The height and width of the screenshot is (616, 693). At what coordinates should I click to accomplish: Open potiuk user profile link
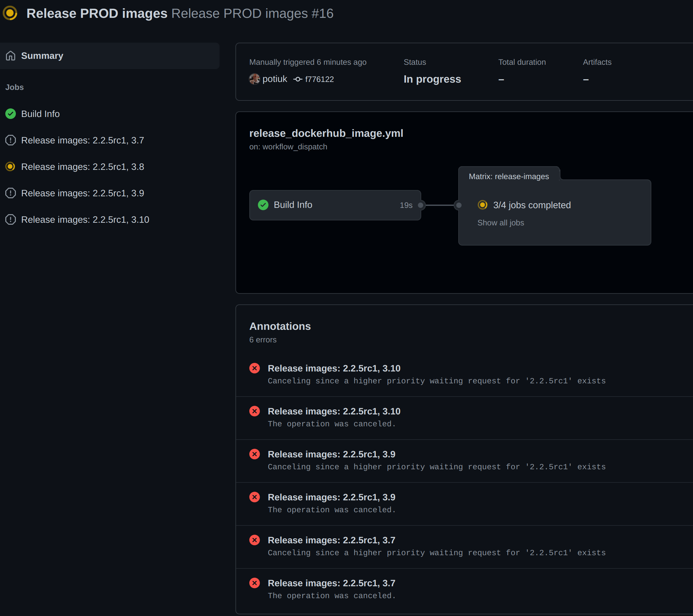click(x=275, y=79)
